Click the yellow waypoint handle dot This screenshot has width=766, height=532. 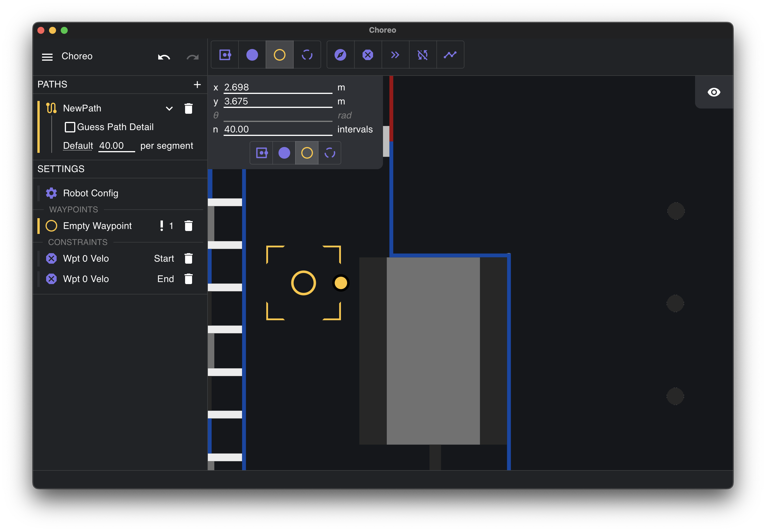(x=341, y=283)
